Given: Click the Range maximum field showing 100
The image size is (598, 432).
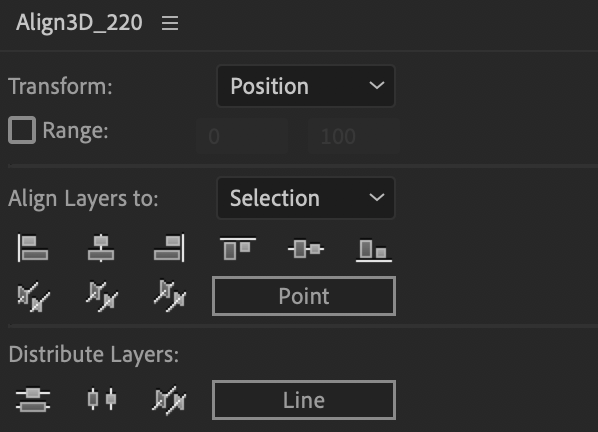Looking at the screenshot, I should coord(354,136).
